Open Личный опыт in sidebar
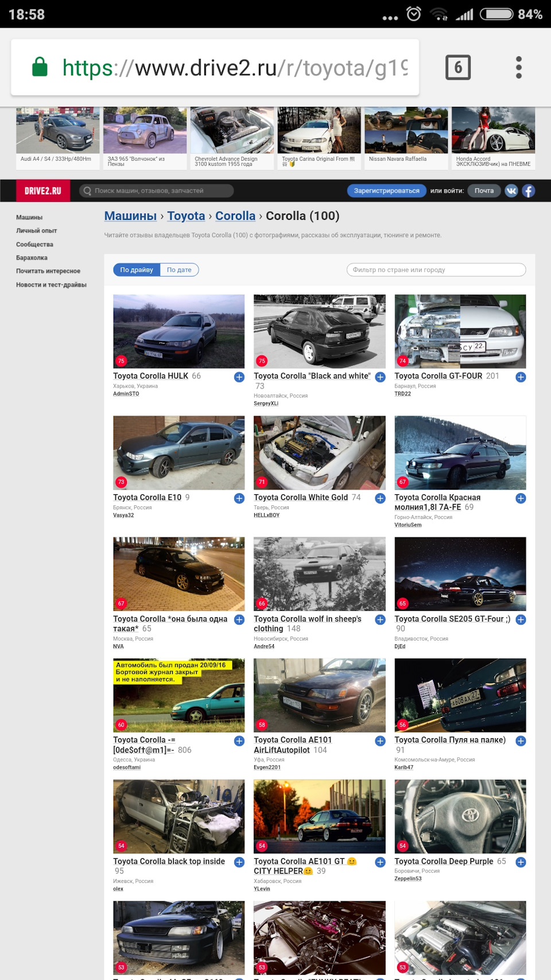551x980 pixels. point(37,231)
